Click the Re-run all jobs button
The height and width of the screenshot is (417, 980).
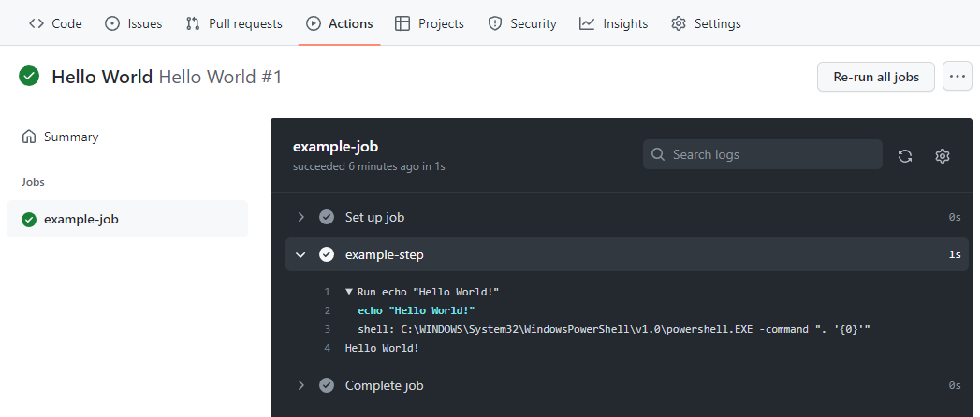876,77
